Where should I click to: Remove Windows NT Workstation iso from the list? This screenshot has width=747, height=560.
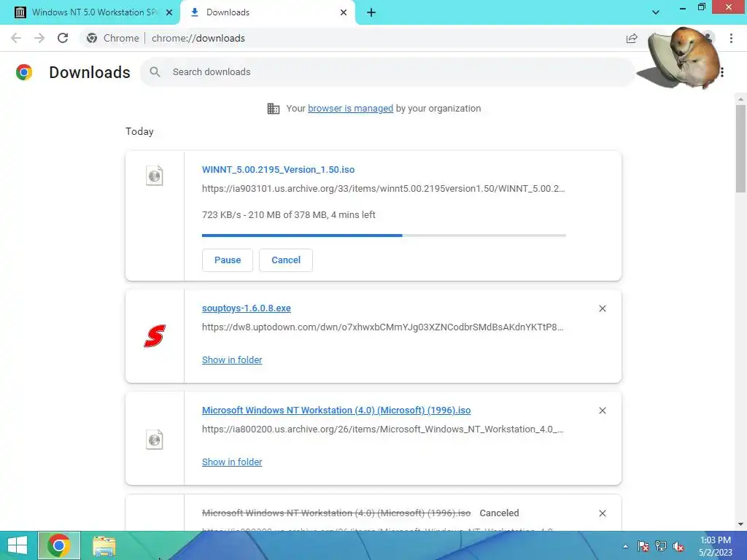(x=602, y=411)
